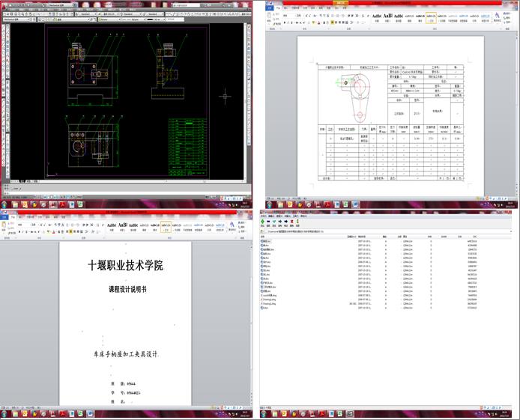Click the Test checkmark button in 7-Zip toolbar

pyautogui.click(x=274, y=222)
